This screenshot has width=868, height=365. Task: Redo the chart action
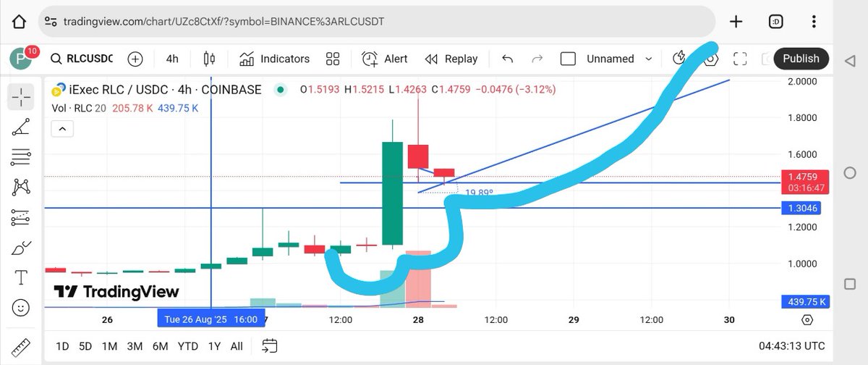537,59
